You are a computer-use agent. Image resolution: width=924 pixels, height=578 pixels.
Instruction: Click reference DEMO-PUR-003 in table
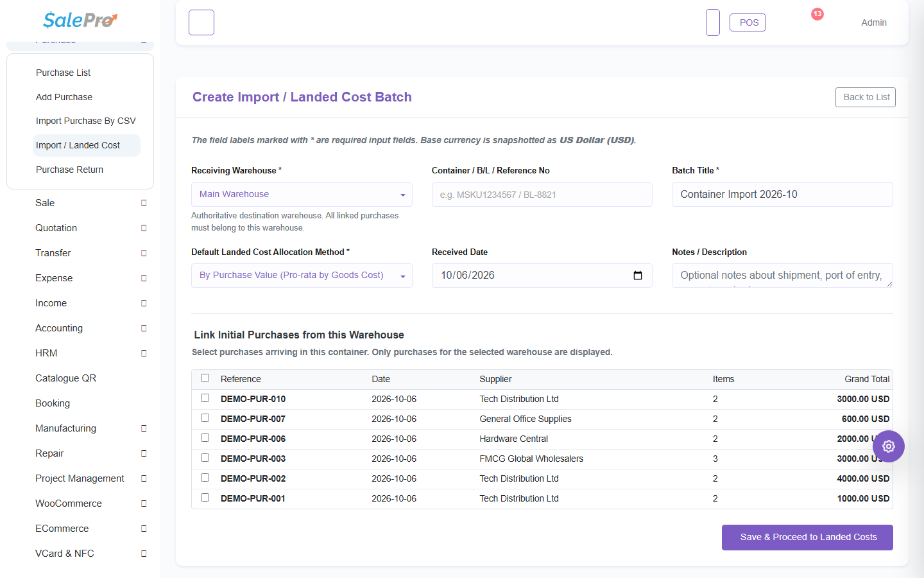point(253,459)
